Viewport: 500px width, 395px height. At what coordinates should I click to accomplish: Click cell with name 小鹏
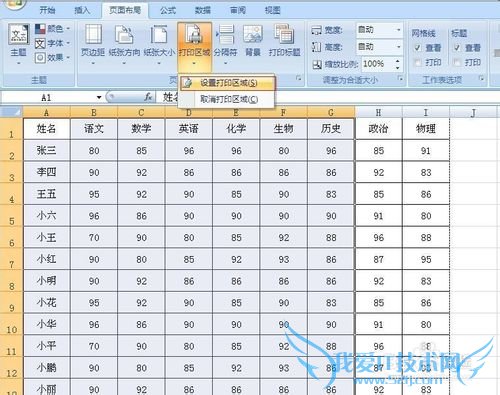[47, 368]
